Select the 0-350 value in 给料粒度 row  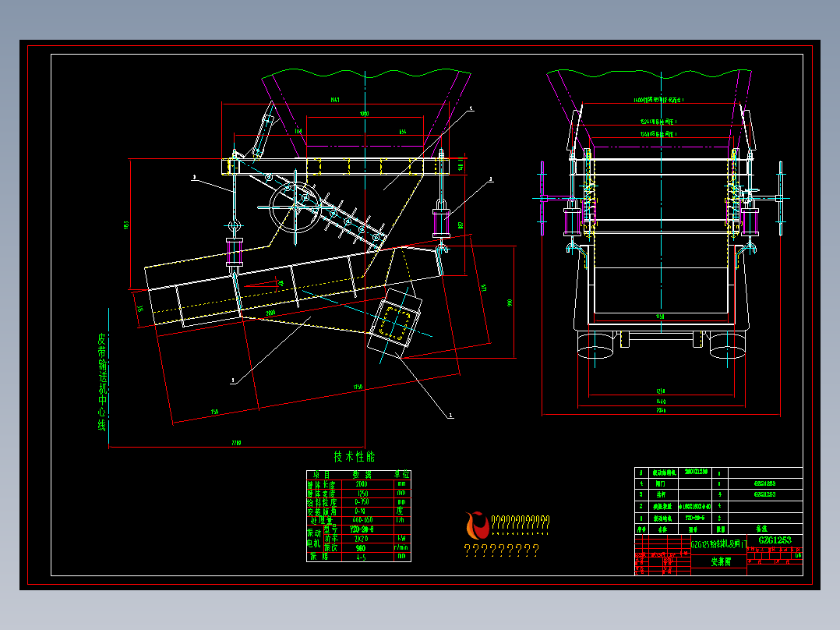tap(362, 502)
